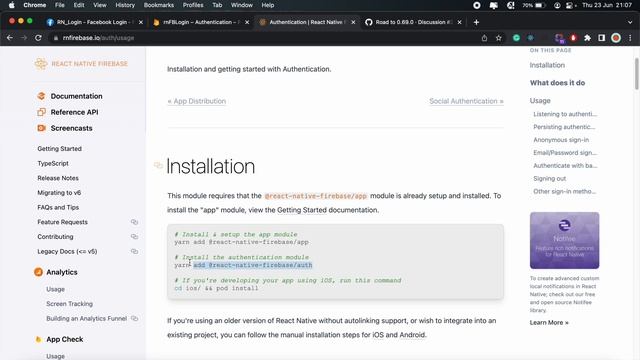Click the share icon in address bar

(484, 38)
